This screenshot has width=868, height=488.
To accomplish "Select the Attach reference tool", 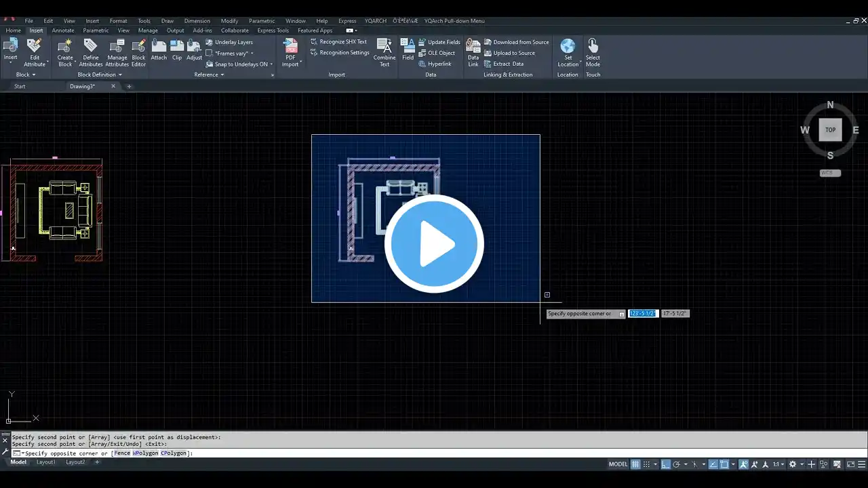I will tap(159, 50).
